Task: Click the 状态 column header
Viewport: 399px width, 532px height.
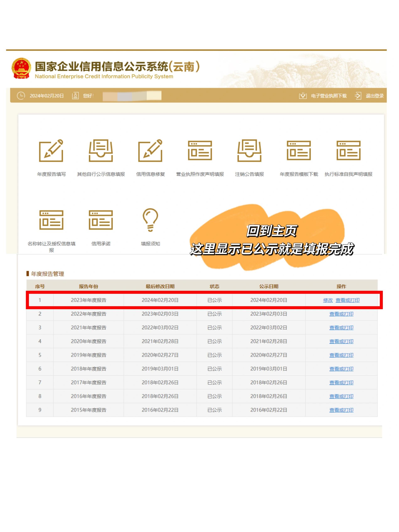Action: 214,286
